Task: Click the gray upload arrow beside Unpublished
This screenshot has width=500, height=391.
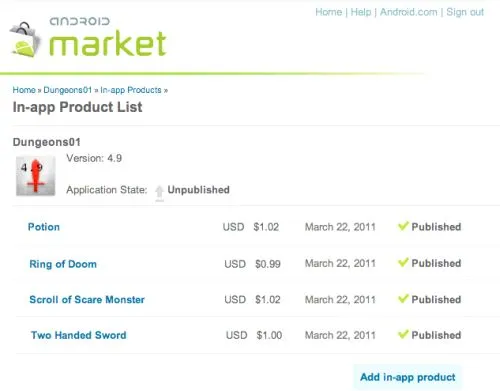Action: [x=160, y=193]
